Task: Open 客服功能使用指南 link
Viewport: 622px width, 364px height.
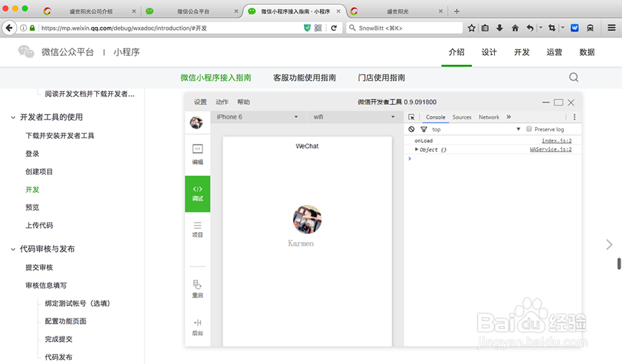Action: point(305,78)
